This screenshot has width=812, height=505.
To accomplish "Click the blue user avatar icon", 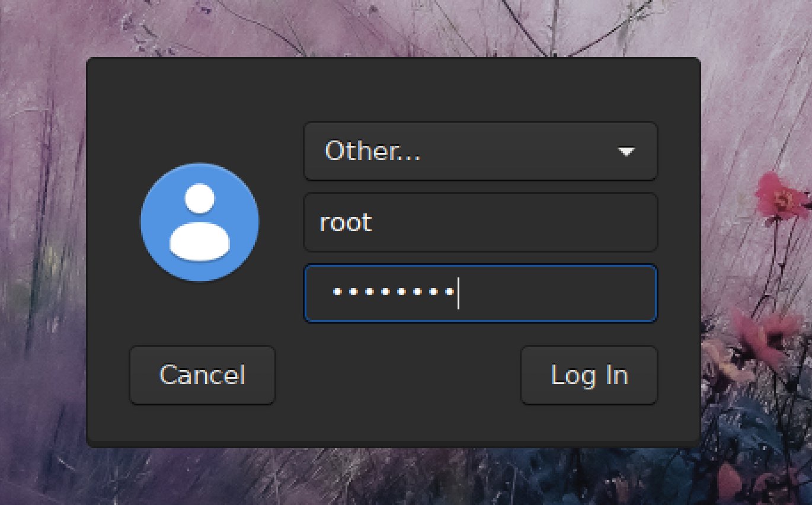I will click(x=200, y=222).
